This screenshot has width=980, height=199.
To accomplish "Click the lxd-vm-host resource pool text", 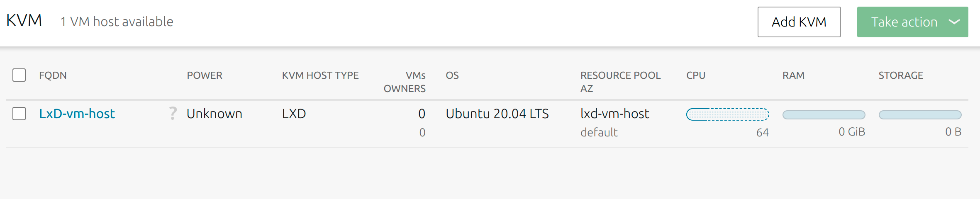I will [614, 114].
